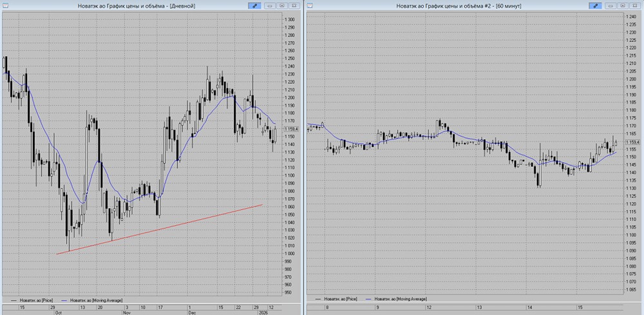
Task: Click the date '14' on the 60-minute time axis
Action: (x=530, y=307)
